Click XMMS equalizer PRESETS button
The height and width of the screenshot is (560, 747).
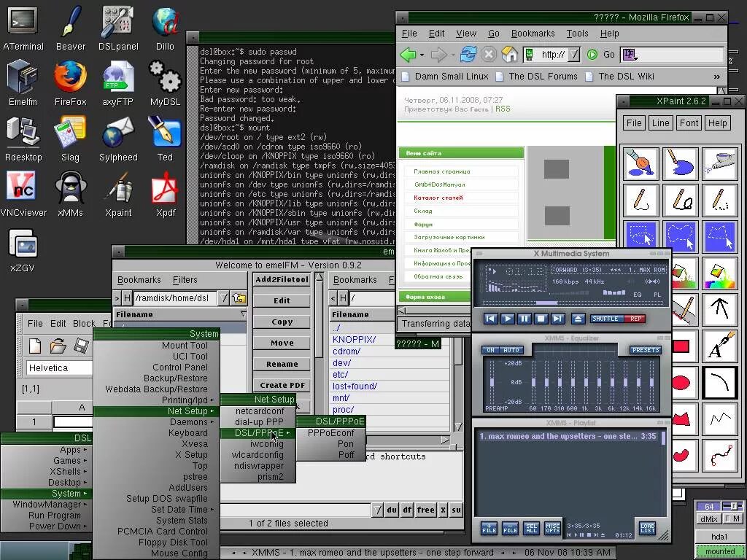coord(646,350)
